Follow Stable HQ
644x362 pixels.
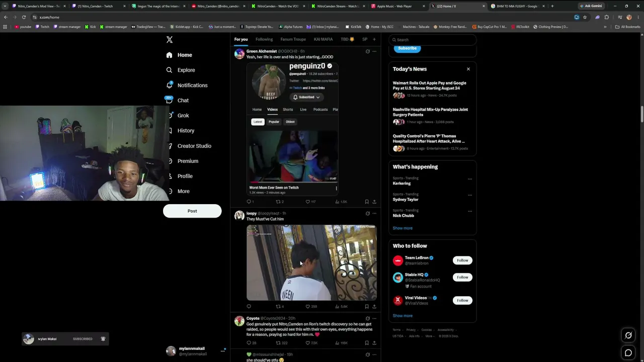(462, 277)
